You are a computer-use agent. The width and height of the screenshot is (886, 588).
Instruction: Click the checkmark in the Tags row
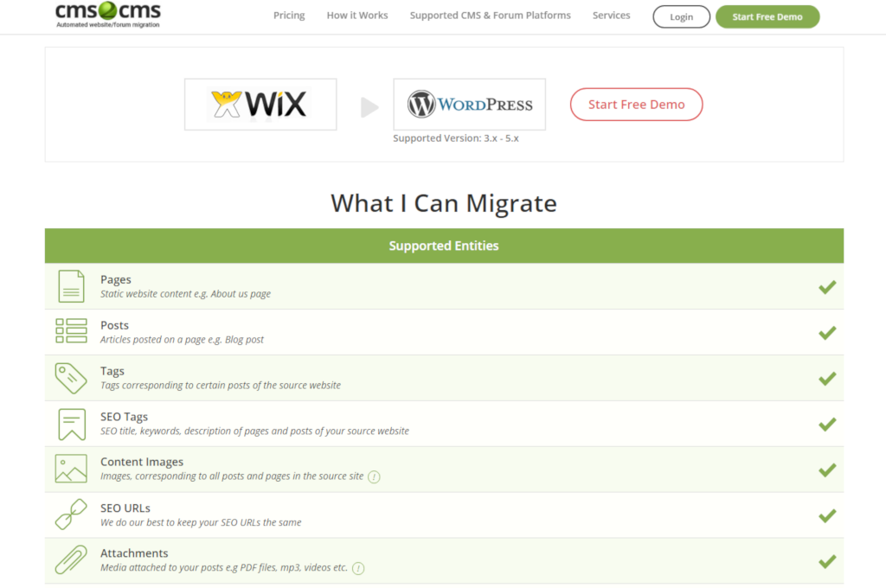pyautogui.click(x=827, y=379)
